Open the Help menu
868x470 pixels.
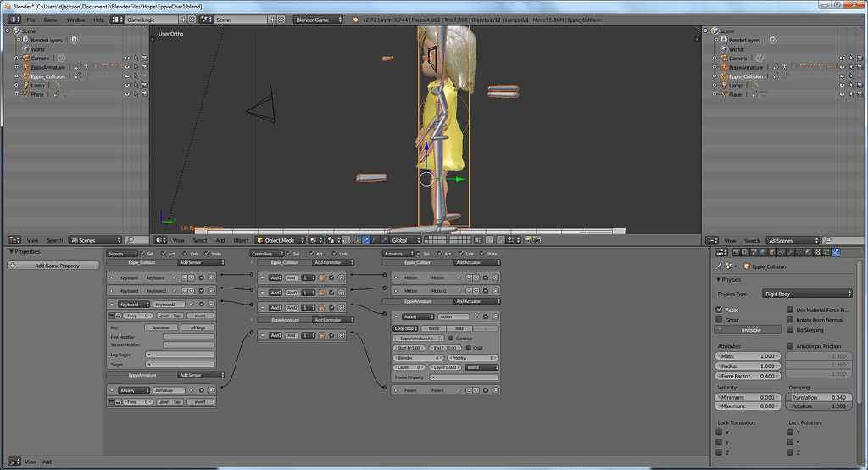pos(98,20)
